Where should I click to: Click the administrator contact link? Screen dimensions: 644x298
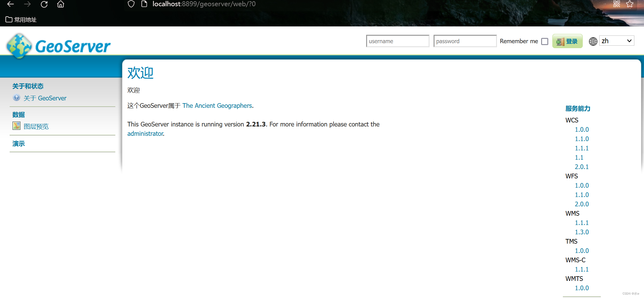coord(145,134)
